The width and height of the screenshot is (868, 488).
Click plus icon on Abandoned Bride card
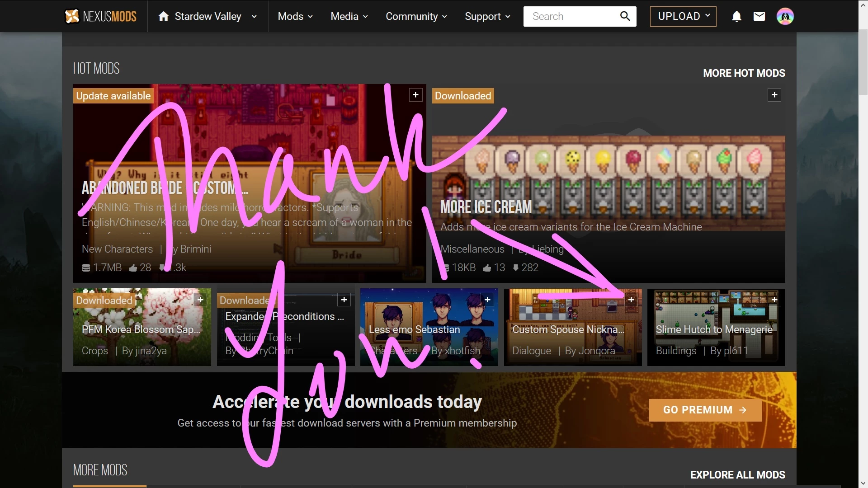pyautogui.click(x=415, y=95)
